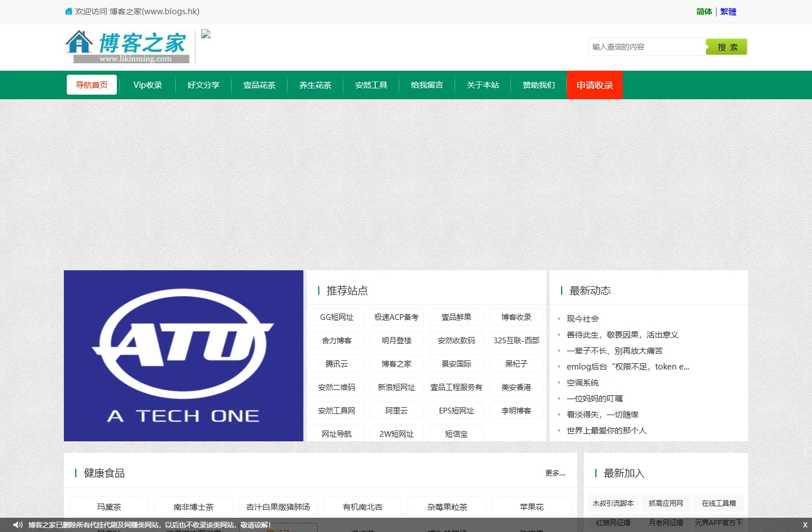
Task: Open the 极速ACP备考 recommended site
Action: click(x=396, y=317)
